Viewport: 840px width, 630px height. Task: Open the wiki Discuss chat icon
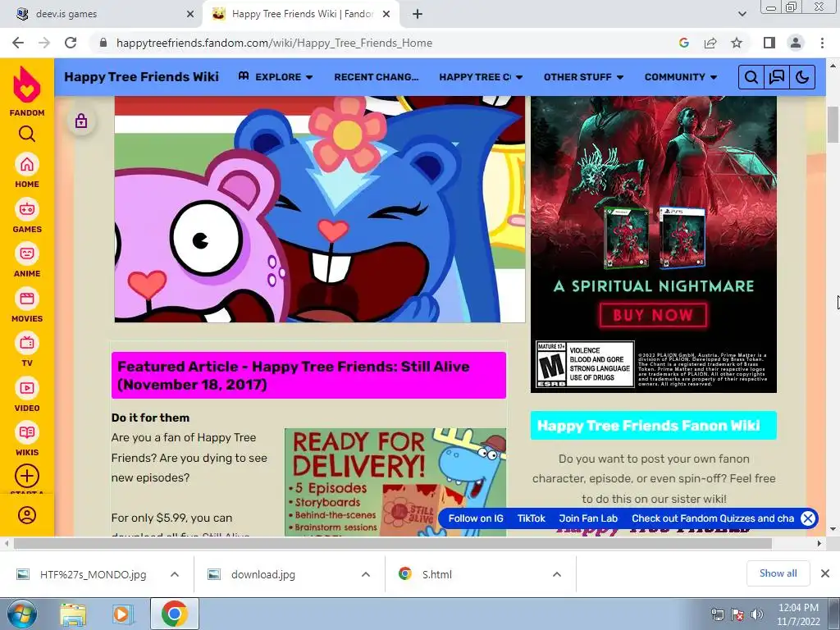click(x=777, y=78)
